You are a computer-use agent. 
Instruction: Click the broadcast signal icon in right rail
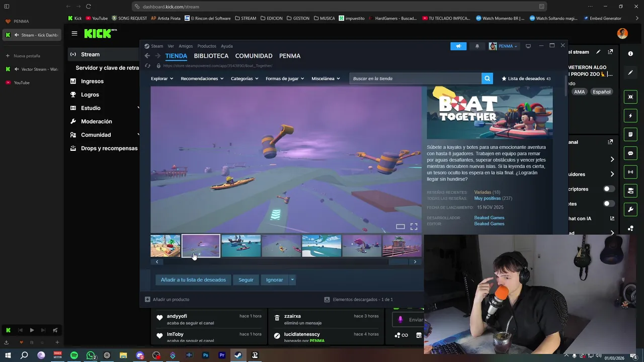630,172
